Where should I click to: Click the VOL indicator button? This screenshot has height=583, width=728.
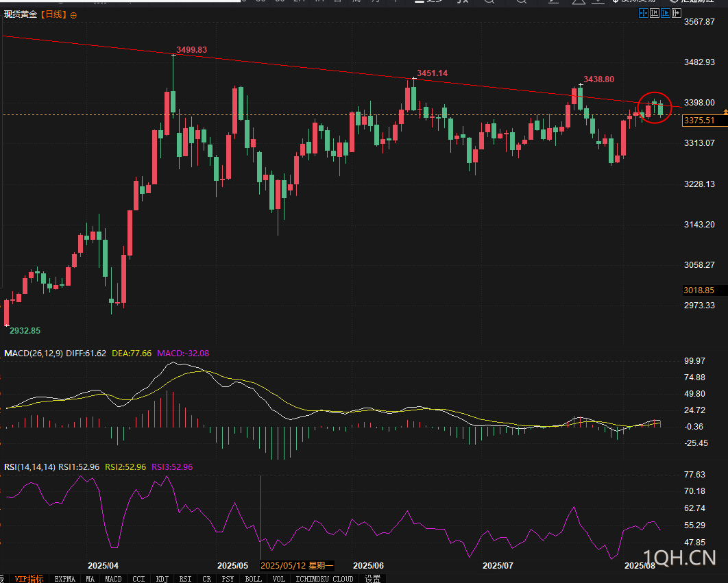pos(279,578)
